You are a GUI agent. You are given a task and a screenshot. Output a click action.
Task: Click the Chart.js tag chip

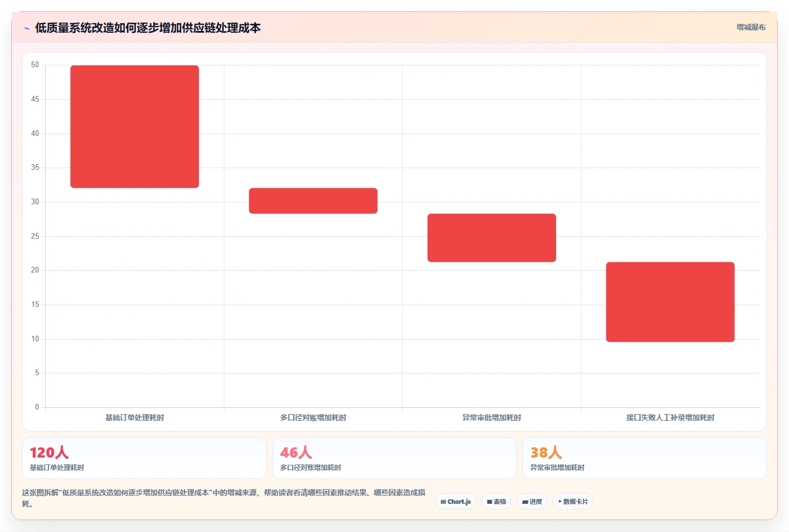[456, 502]
